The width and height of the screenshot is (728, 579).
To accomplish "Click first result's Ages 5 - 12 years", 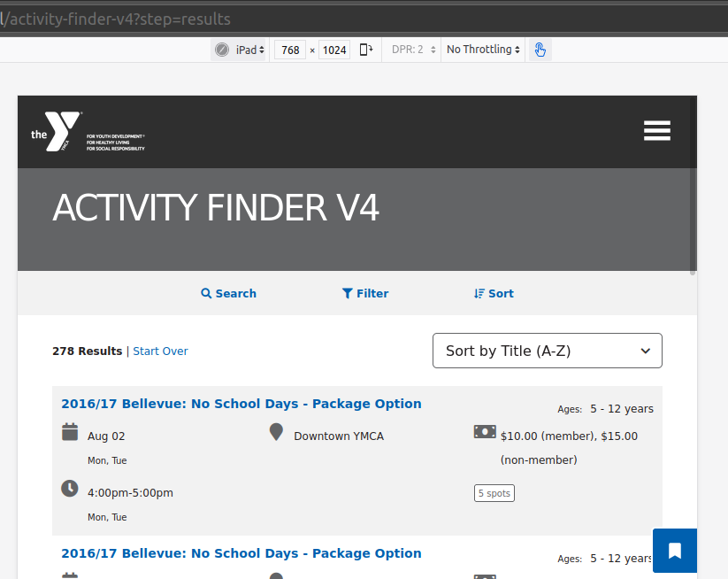I will 605,409.
